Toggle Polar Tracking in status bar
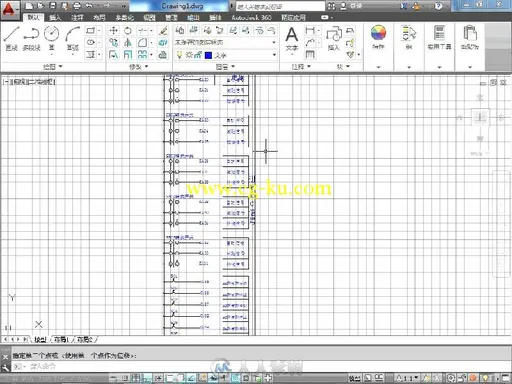The height and width of the screenshot is (384, 512). click(x=159, y=378)
